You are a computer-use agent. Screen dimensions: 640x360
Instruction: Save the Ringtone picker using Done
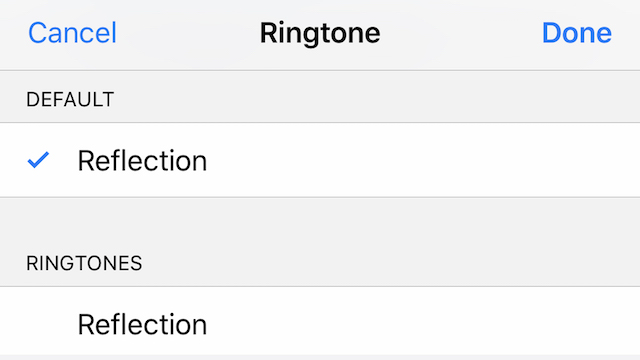point(576,33)
